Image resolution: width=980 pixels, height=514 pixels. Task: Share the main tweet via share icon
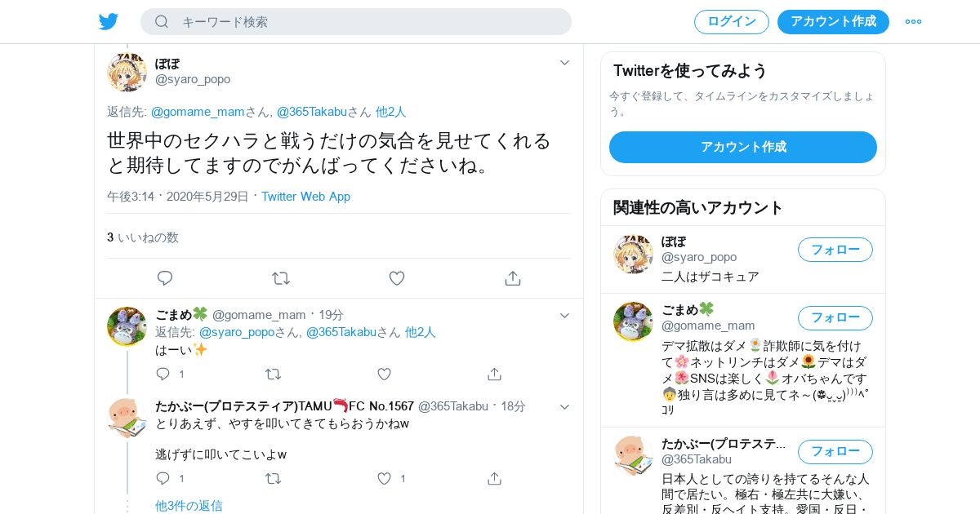coord(513,278)
